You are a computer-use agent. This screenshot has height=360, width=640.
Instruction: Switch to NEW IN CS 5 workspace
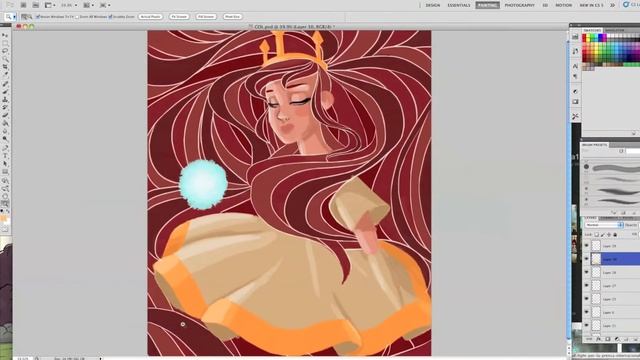[591, 5]
